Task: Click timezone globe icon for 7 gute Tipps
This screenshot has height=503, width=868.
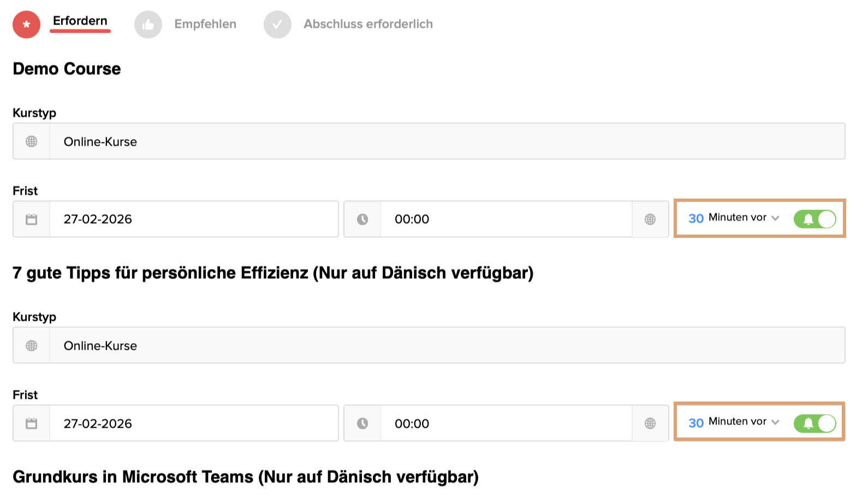Action: click(x=650, y=423)
